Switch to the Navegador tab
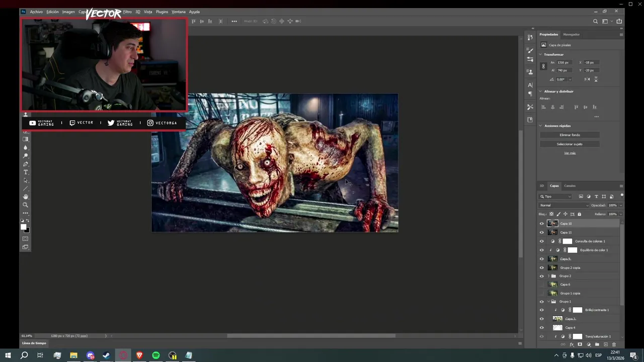644x362 pixels. 572,34
